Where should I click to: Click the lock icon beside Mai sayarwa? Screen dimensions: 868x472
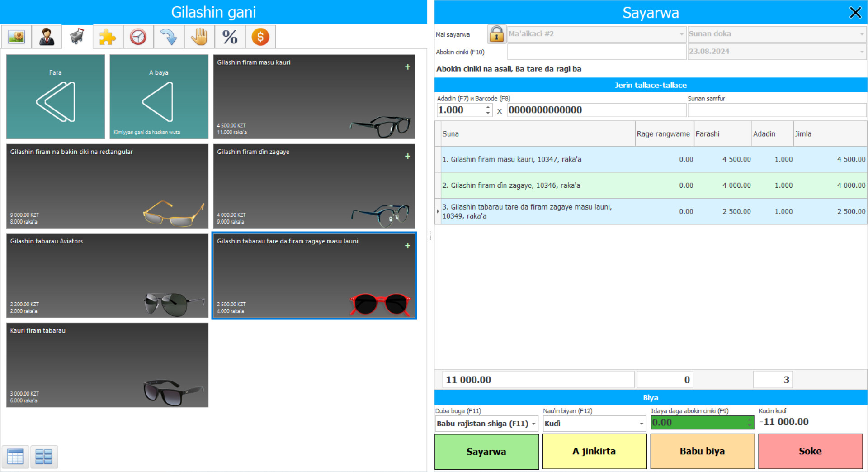496,33
